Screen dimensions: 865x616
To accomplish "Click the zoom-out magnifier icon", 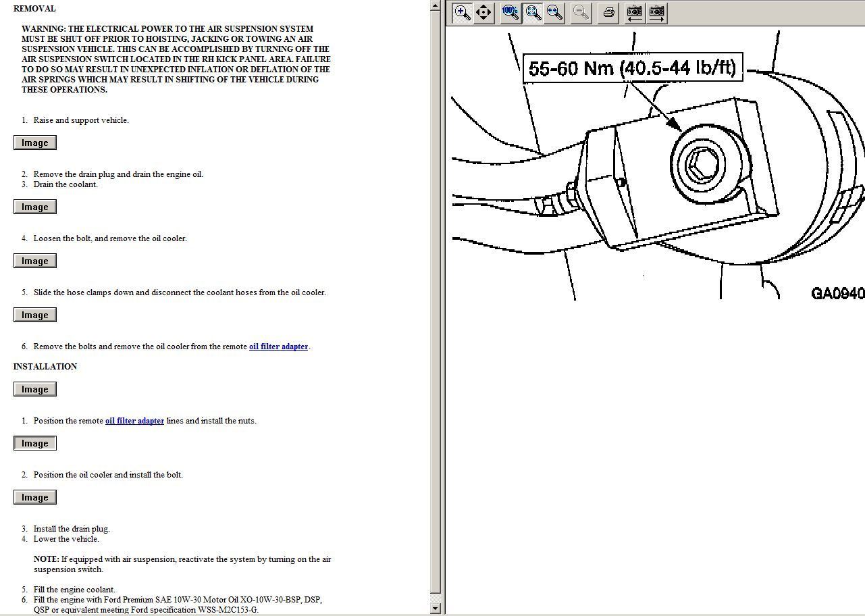I will coord(581,13).
